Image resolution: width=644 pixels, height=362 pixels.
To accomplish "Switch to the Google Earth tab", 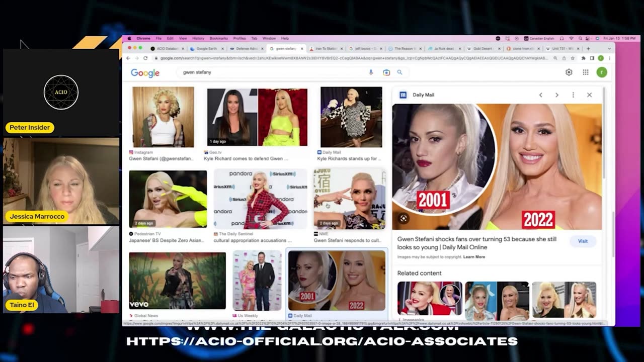I will pos(206,49).
